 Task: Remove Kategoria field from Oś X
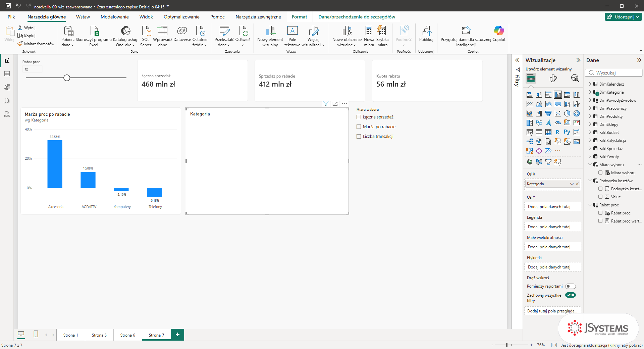(x=577, y=184)
